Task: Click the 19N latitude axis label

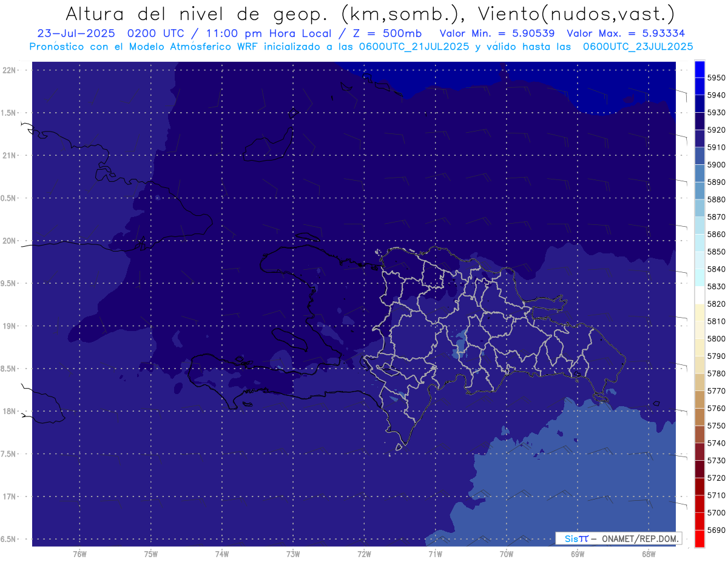Action: click(x=9, y=326)
